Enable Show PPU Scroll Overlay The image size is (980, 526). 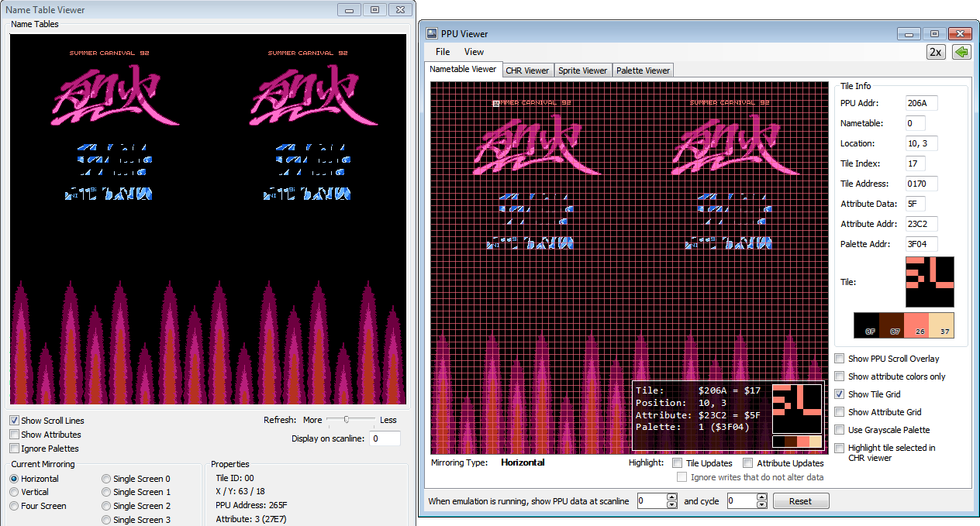point(839,358)
